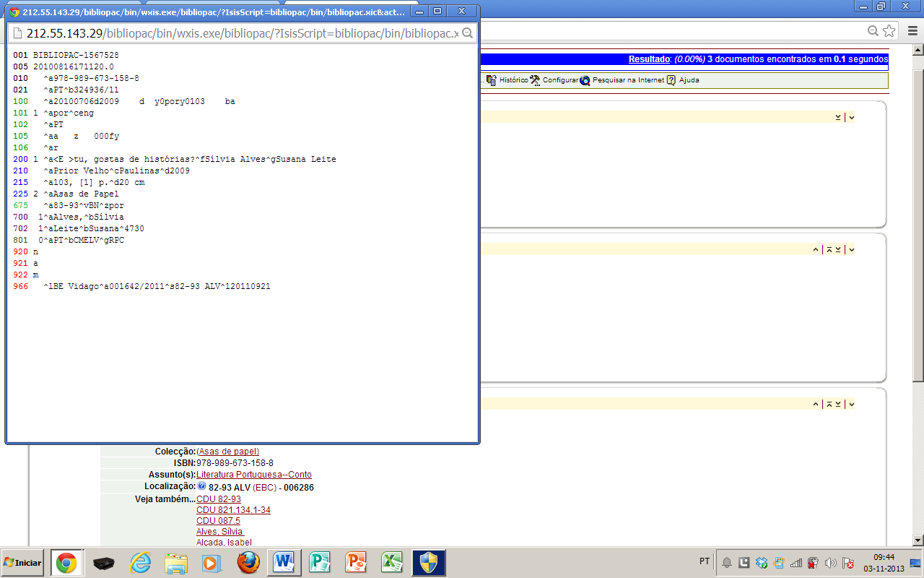Follow the CDU 82-93 link
This screenshot has width=924, height=578.
pyautogui.click(x=219, y=499)
